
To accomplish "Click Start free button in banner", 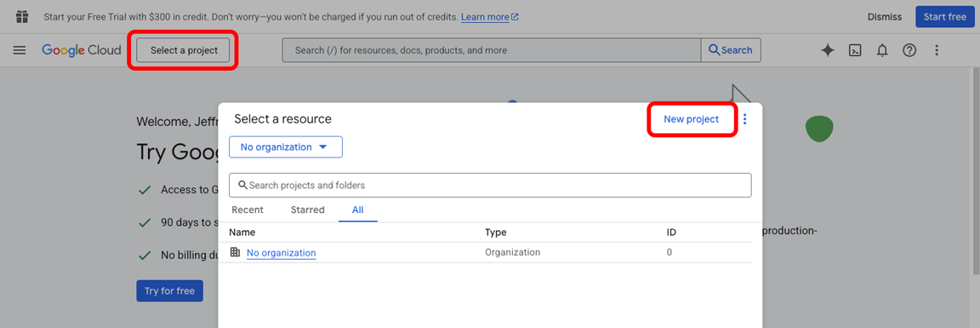I will click(x=945, y=16).
